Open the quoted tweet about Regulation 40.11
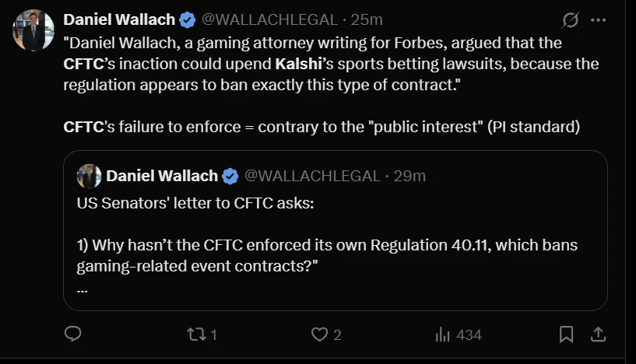Viewport: 636px width, 364px height. point(335,246)
